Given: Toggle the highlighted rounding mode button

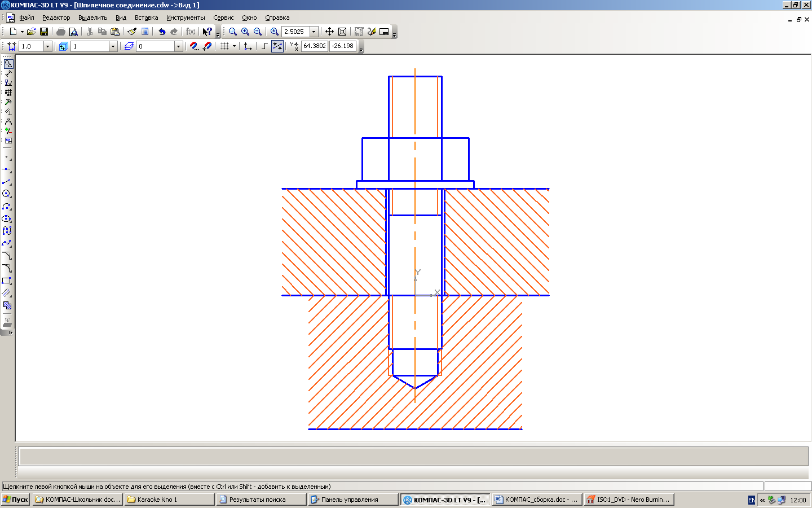Looking at the screenshot, I should click(277, 46).
